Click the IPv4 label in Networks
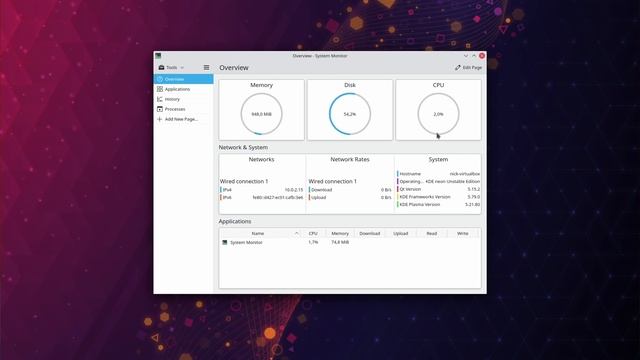 (227, 190)
